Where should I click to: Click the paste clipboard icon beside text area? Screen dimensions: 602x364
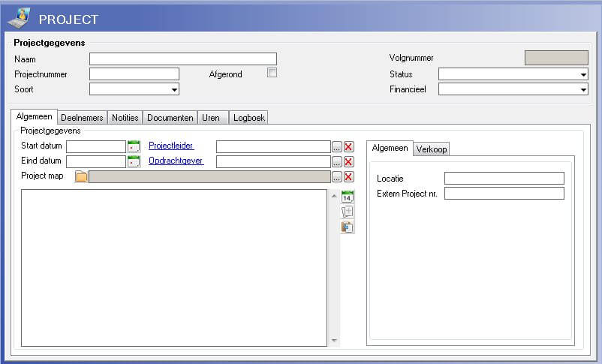[348, 227]
